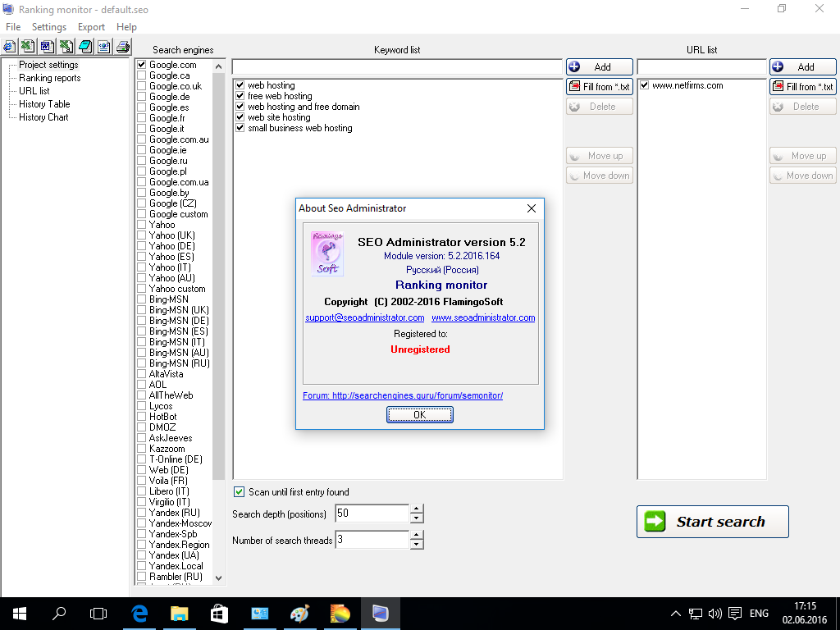Enable the Yandex (RU) search engine
Viewport: 840px width, 630px height.
pos(141,513)
